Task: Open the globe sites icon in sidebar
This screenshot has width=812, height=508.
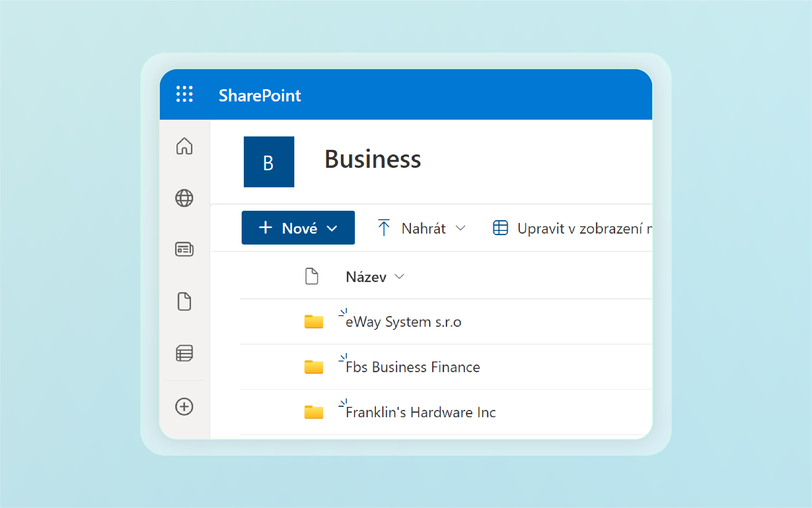Action: (184, 198)
